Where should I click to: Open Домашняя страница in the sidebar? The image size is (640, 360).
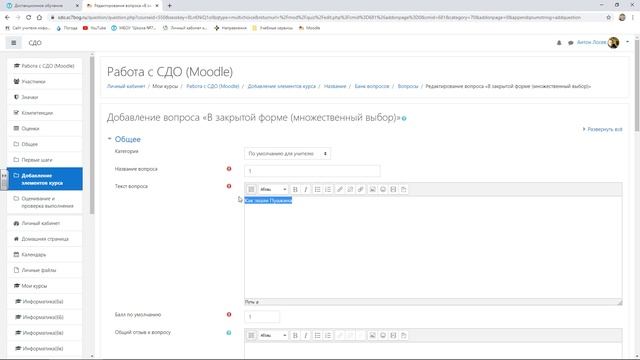click(x=45, y=239)
